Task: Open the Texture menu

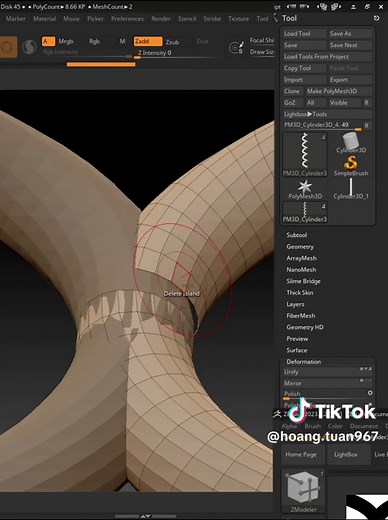Action: (239, 19)
